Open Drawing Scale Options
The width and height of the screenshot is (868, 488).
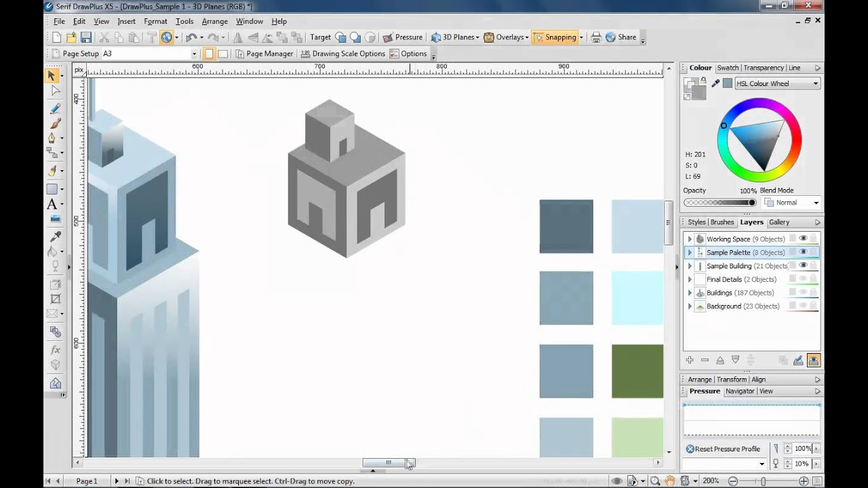(343, 54)
